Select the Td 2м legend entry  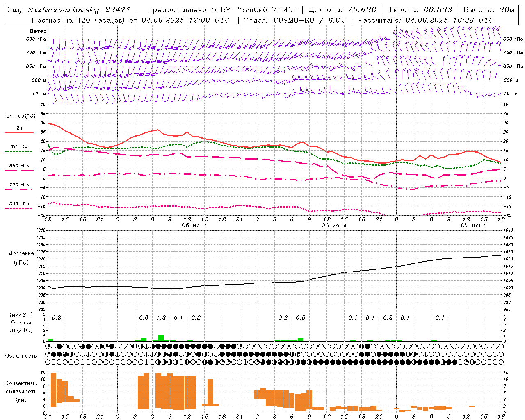click(x=19, y=147)
